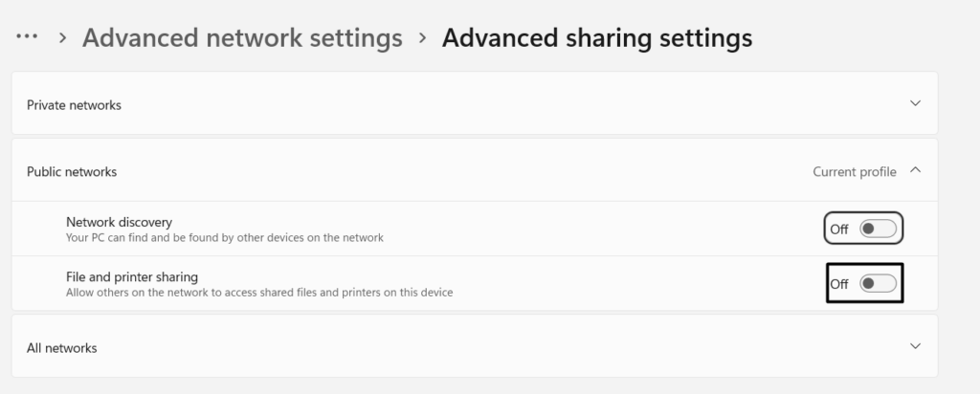Click the File and printer sharing title
The width and height of the screenshot is (980, 394).
131,277
